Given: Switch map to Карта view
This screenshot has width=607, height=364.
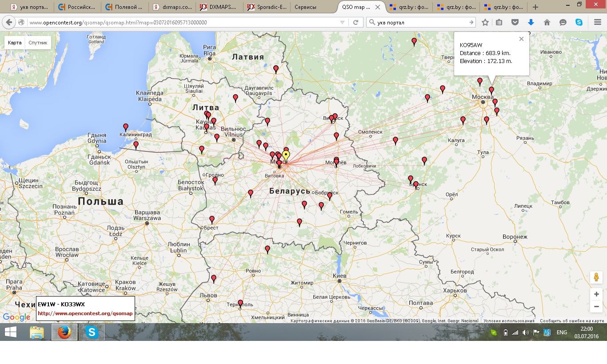Looking at the screenshot, I should [15, 43].
